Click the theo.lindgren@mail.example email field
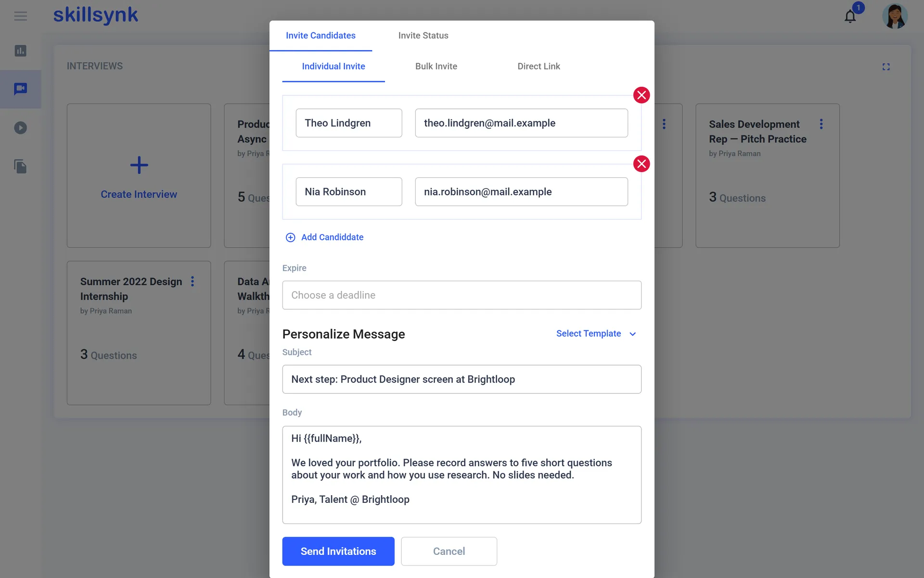The image size is (924, 578). tap(521, 123)
